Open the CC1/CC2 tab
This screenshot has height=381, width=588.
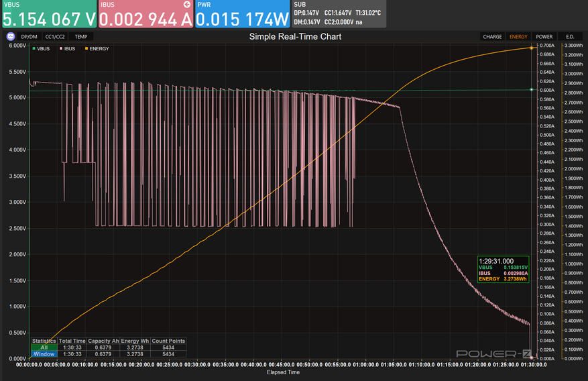(x=55, y=37)
